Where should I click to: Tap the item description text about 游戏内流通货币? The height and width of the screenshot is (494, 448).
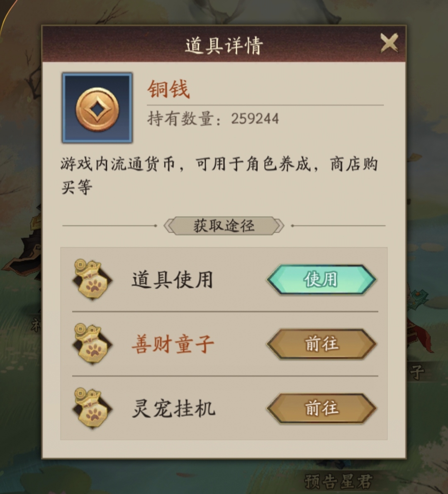pyautogui.click(x=219, y=175)
